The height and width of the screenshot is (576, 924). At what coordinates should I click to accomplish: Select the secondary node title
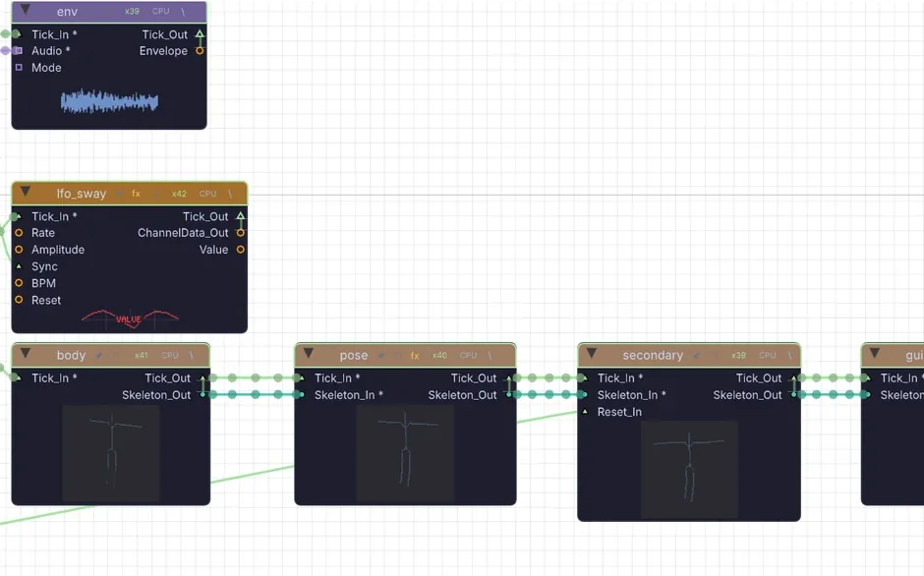click(x=653, y=356)
